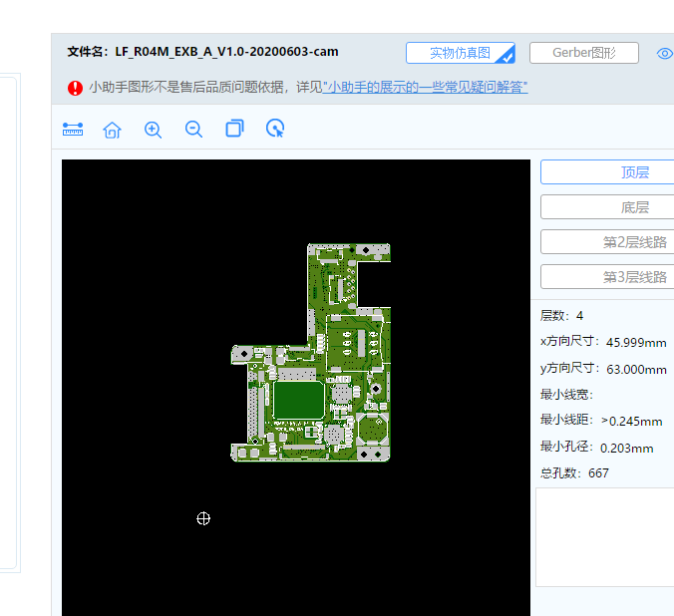Show 第3层线路 layer
The image size is (674, 616).
click(607, 277)
